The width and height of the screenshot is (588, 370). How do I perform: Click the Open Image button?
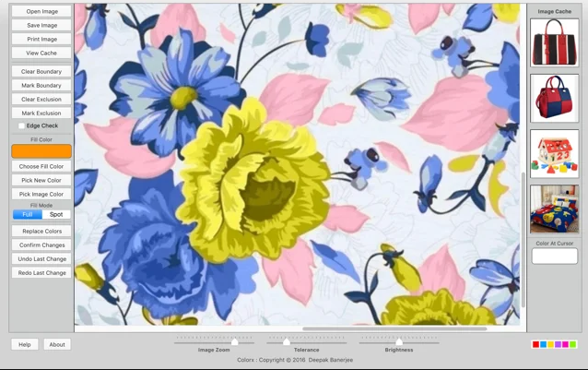point(41,11)
